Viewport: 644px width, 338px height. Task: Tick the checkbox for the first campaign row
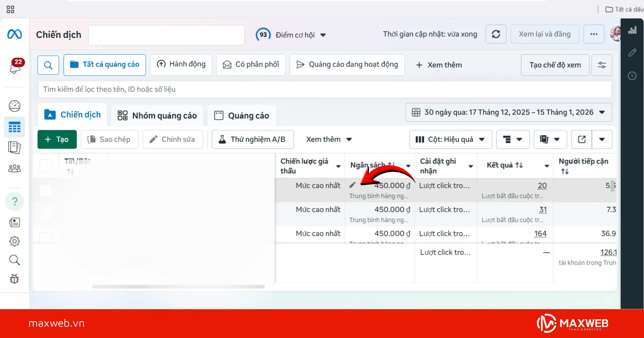pyautogui.click(x=46, y=190)
